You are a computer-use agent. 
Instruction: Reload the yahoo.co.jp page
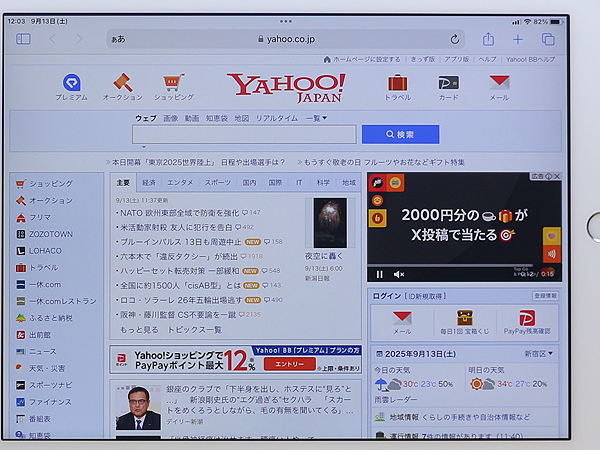point(455,39)
